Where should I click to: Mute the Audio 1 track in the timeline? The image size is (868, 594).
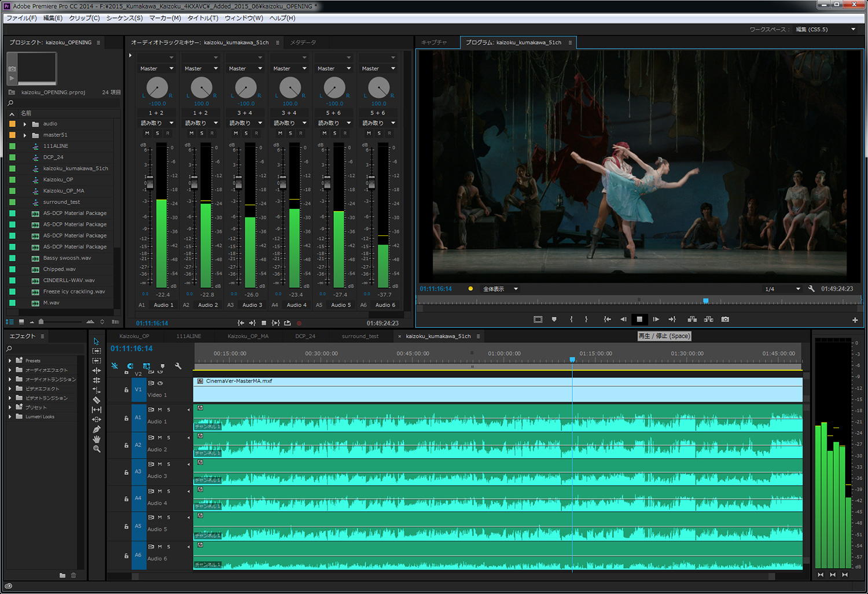[x=160, y=409]
